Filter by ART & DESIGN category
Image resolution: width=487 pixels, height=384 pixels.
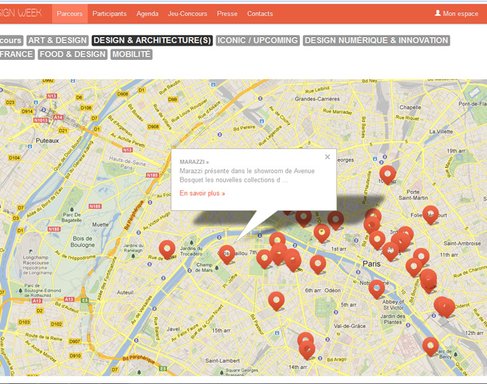57,40
